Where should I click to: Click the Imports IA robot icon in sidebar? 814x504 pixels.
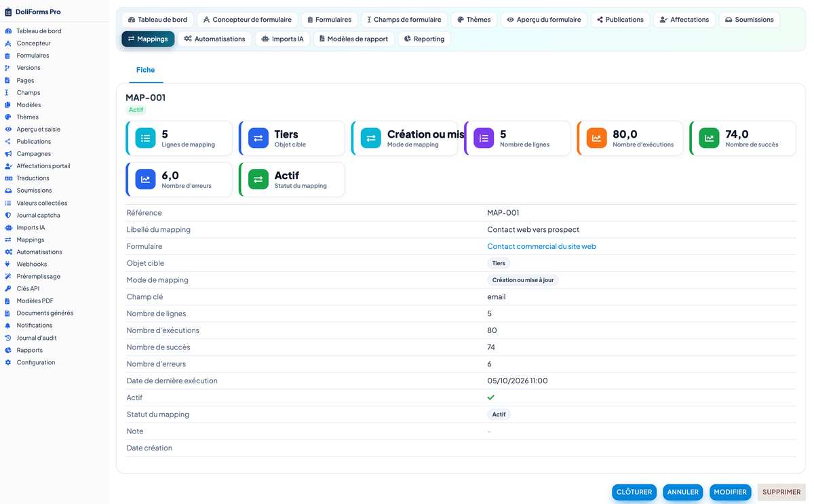(x=8, y=227)
